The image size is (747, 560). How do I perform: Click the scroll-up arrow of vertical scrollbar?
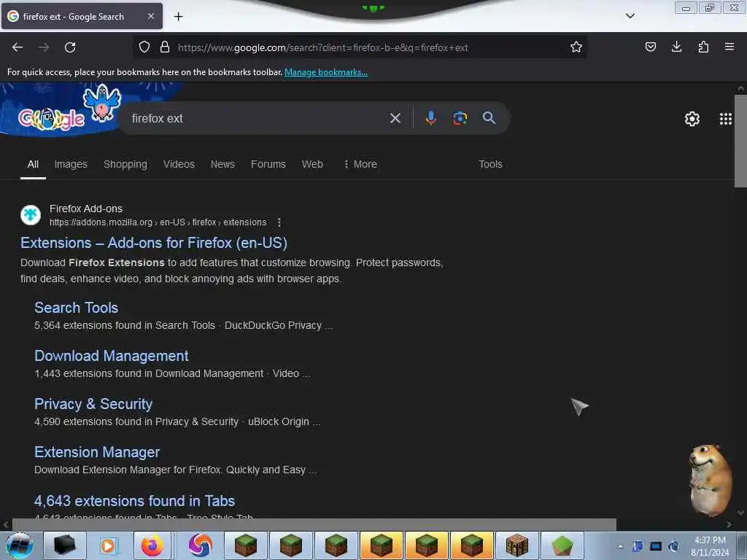point(740,88)
